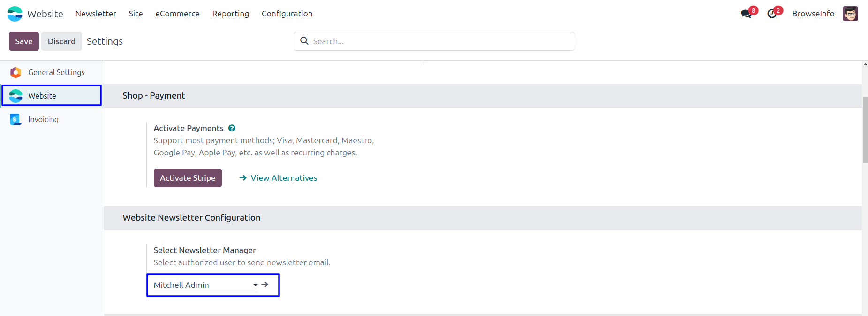Open the Reporting menu
Image resolution: width=868 pixels, height=316 pixels.
coord(230,14)
